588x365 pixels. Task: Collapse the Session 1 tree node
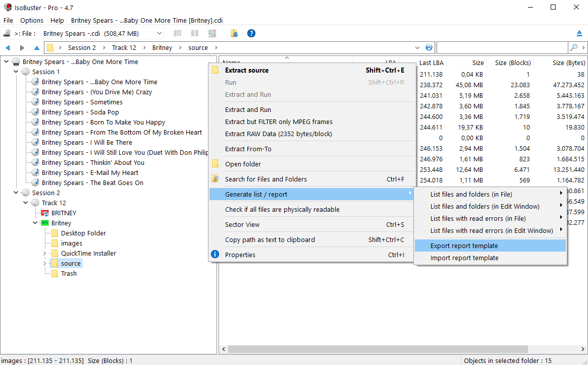click(x=16, y=72)
